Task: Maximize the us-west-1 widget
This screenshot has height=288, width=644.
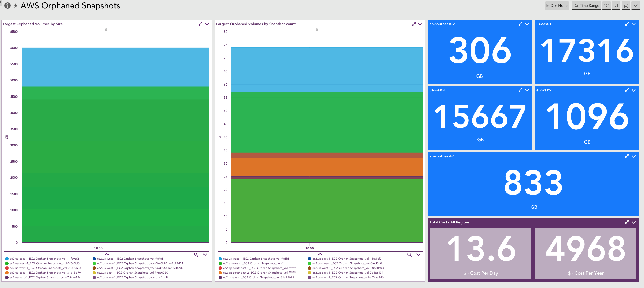Action: (520, 90)
